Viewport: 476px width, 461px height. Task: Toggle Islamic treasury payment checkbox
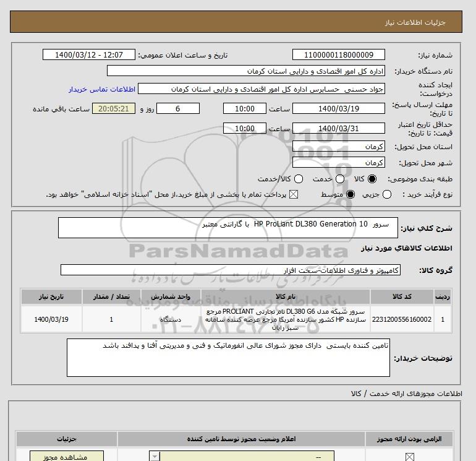294,194
